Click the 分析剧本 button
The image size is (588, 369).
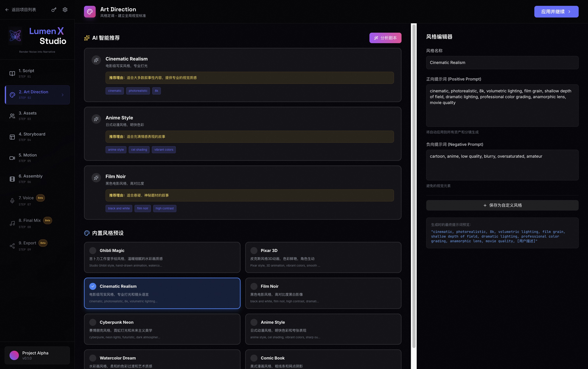click(x=385, y=38)
